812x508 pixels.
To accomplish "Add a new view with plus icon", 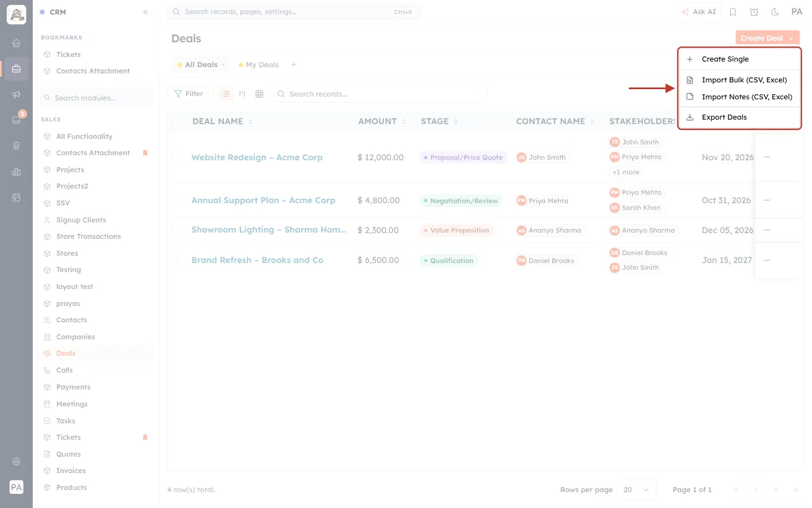I will pos(293,64).
